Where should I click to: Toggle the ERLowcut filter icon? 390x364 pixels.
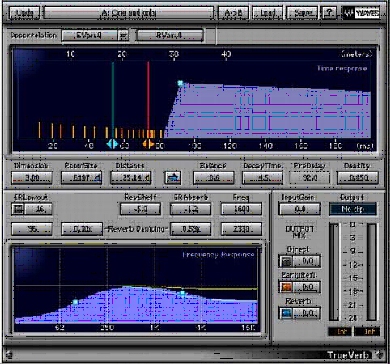tap(17, 209)
